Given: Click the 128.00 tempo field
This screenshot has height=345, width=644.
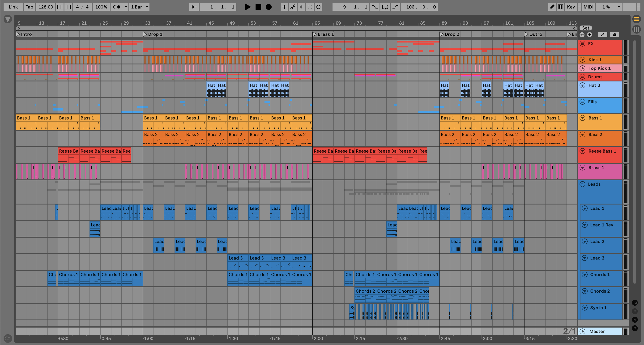Looking at the screenshot, I should 45,7.
